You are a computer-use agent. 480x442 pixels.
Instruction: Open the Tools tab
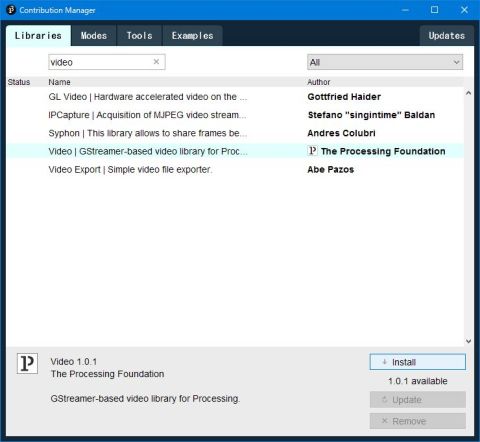(139, 36)
